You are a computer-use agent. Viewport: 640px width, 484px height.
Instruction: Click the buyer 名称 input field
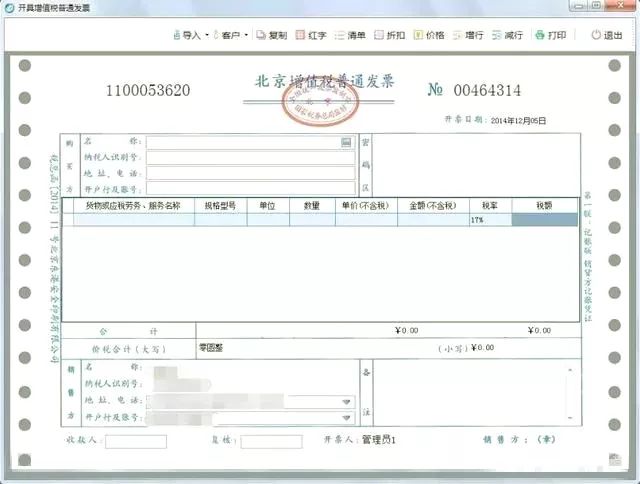click(251, 142)
